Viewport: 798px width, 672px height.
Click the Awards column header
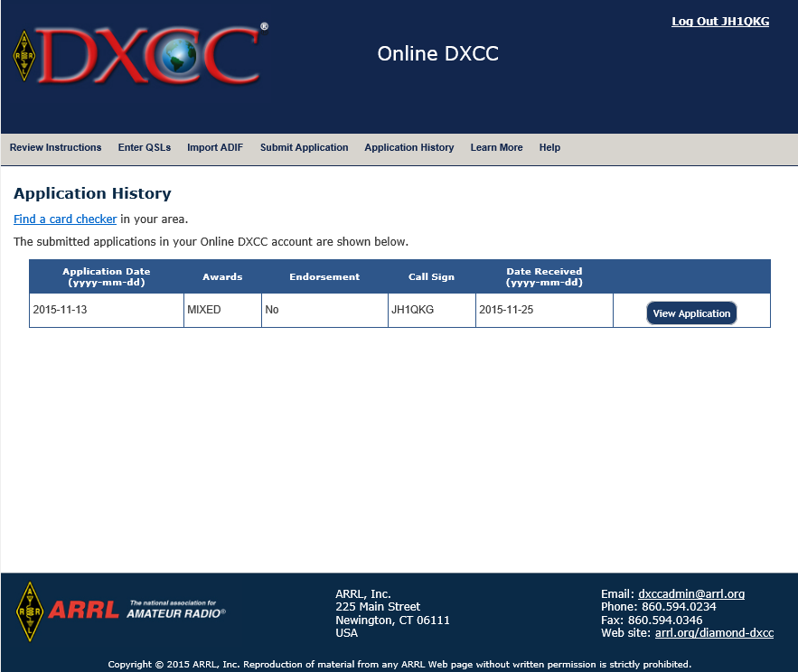tap(222, 276)
